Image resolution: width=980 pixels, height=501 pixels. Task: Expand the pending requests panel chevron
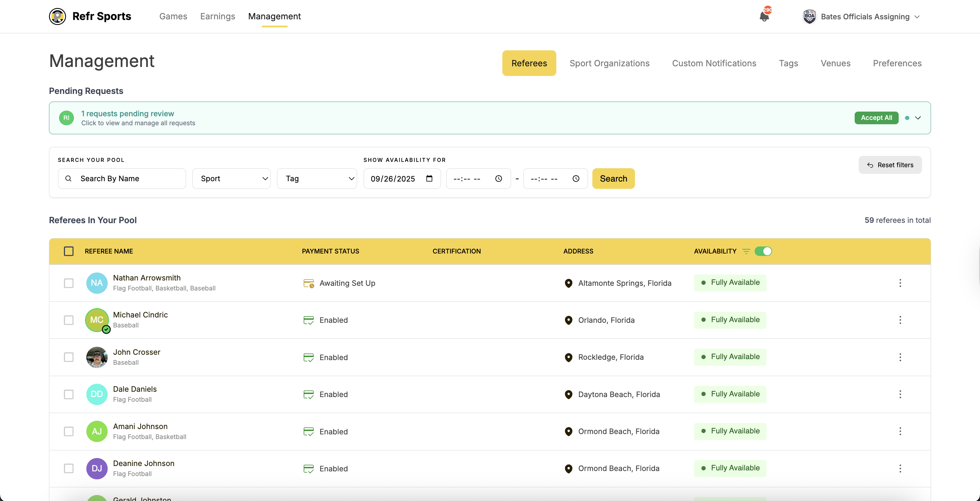point(918,118)
